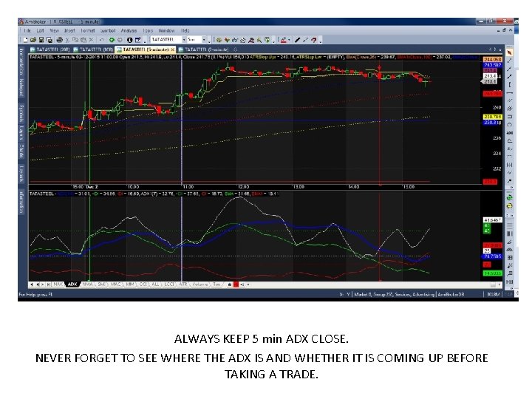Switch to the TATASTEEL (20B) chart tab

[x=50, y=50]
